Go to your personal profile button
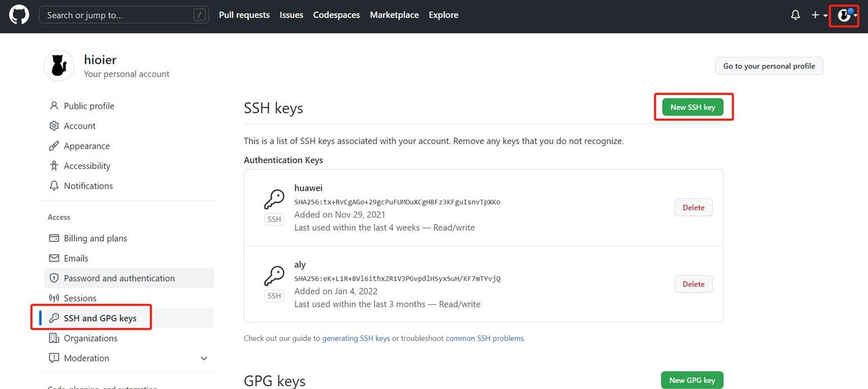This screenshot has width=868, height=389. tap(769, 66)
